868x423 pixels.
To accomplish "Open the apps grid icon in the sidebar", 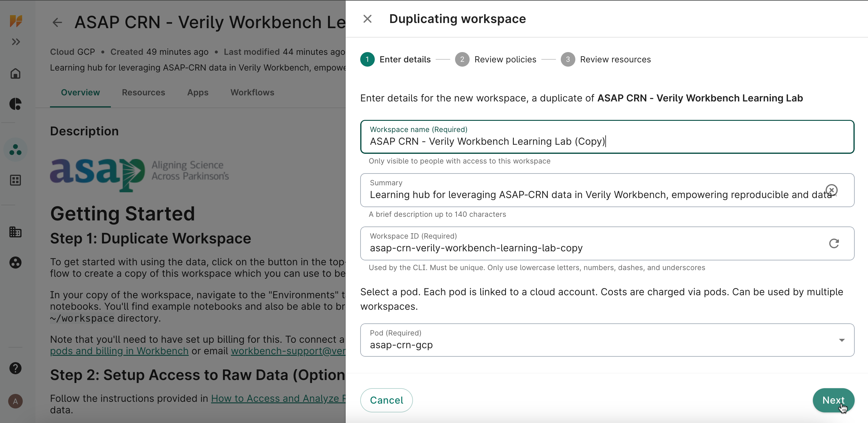I will pos(15,180).
